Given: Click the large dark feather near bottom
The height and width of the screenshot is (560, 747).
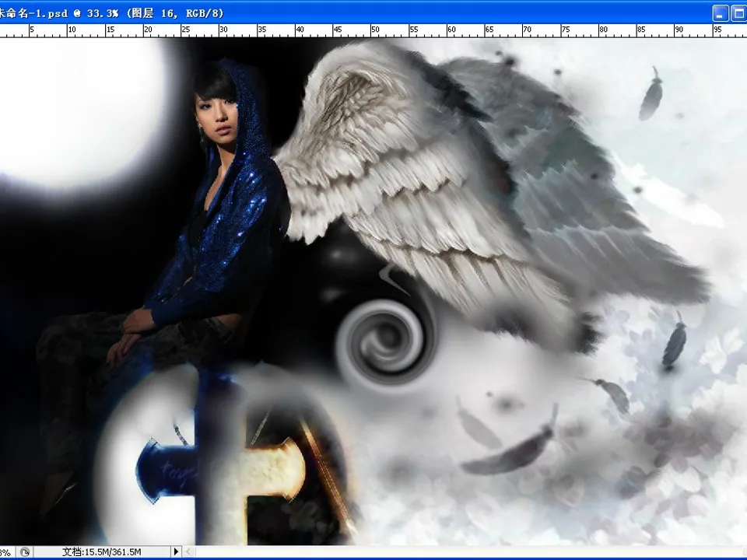Looking at the screenshot, I should [x=514, y=451].
